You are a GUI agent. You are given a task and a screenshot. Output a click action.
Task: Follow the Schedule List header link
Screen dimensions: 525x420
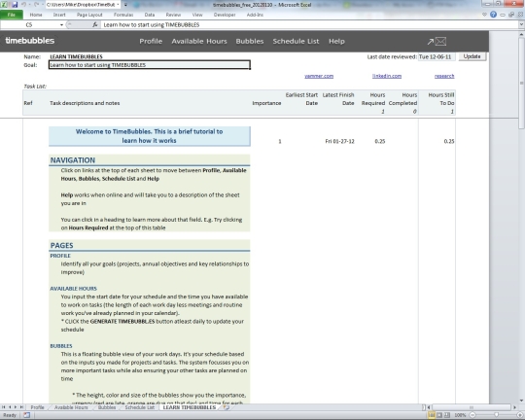pos(296,41)
